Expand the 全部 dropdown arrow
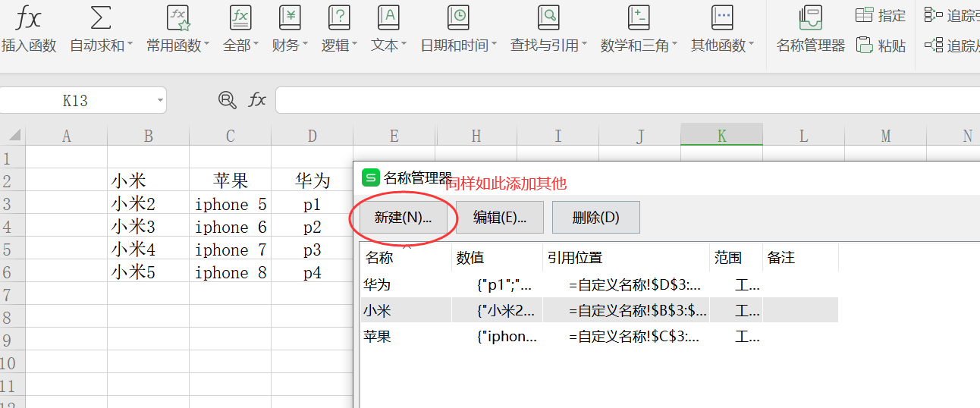 256,45
